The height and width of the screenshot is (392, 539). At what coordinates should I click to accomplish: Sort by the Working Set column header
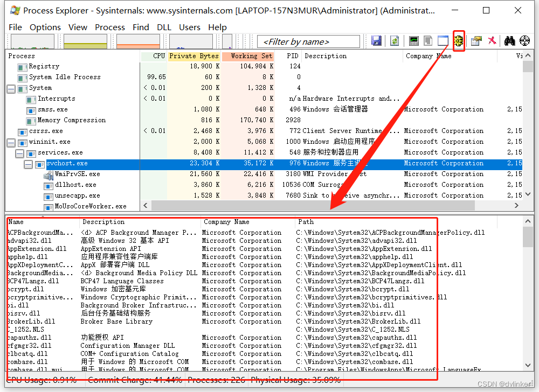click(x=248, y=56)
